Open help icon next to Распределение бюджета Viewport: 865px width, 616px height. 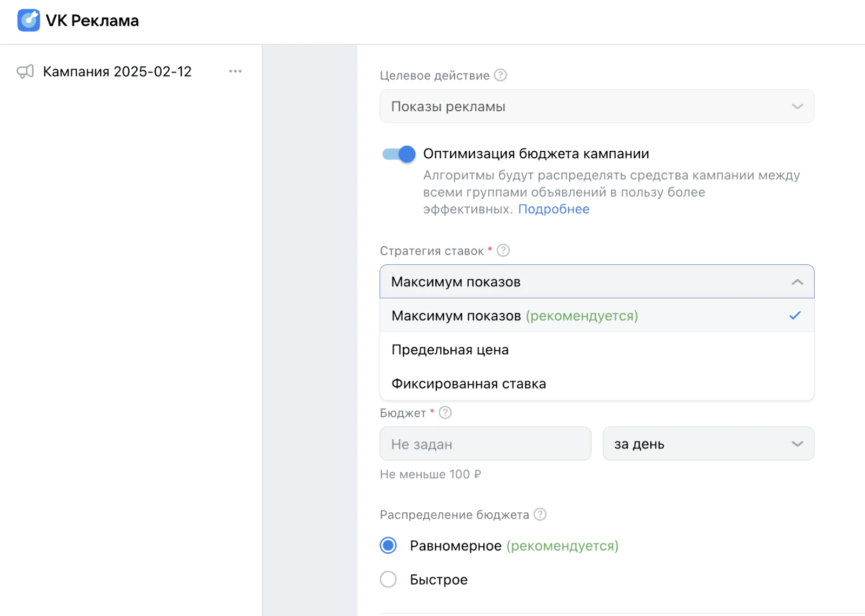pyautogui.click(x=540, y=514)
